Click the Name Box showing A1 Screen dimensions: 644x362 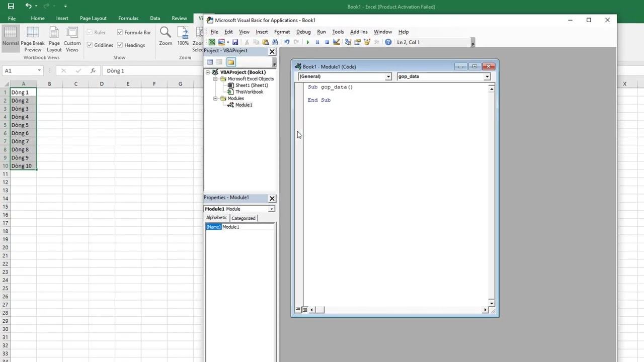[x=23, y=71]
